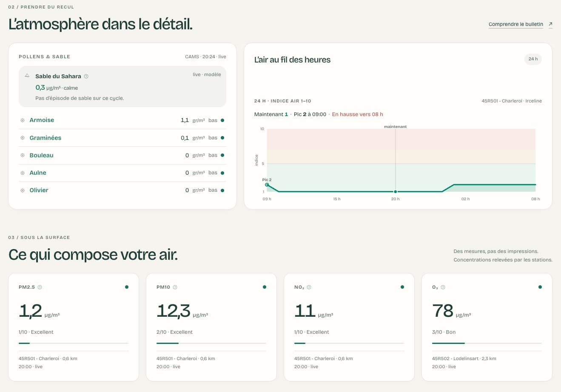Image resolution: width=561 pixels, height=392 pixels.
Task: Click the PM2.5 level progress bar
Action: [x=74, y=343]
